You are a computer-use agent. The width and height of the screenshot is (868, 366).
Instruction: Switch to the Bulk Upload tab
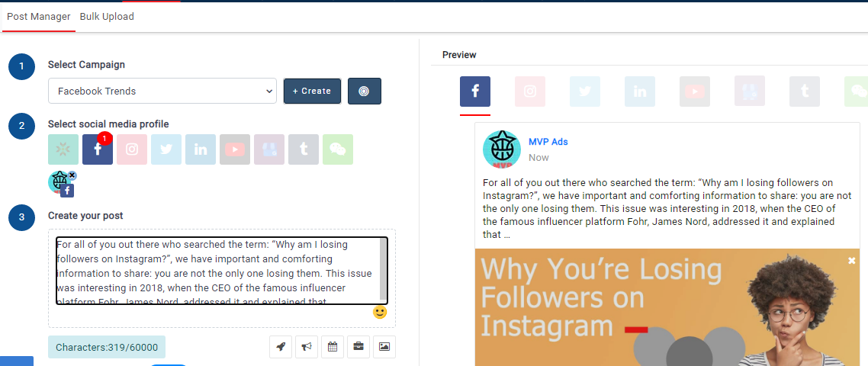pyautogui.click(x=107, y=17)
